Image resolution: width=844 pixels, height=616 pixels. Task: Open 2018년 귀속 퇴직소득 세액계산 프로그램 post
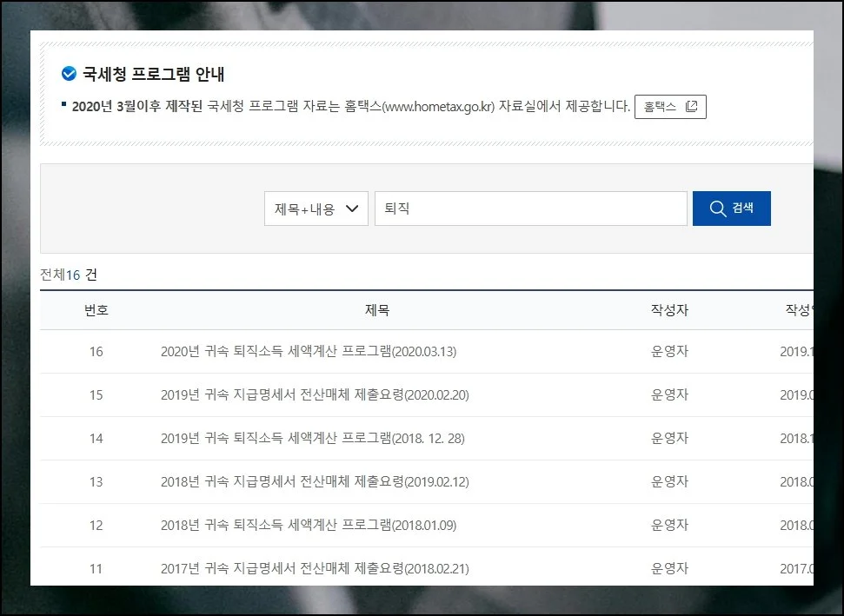click(309, 526)
